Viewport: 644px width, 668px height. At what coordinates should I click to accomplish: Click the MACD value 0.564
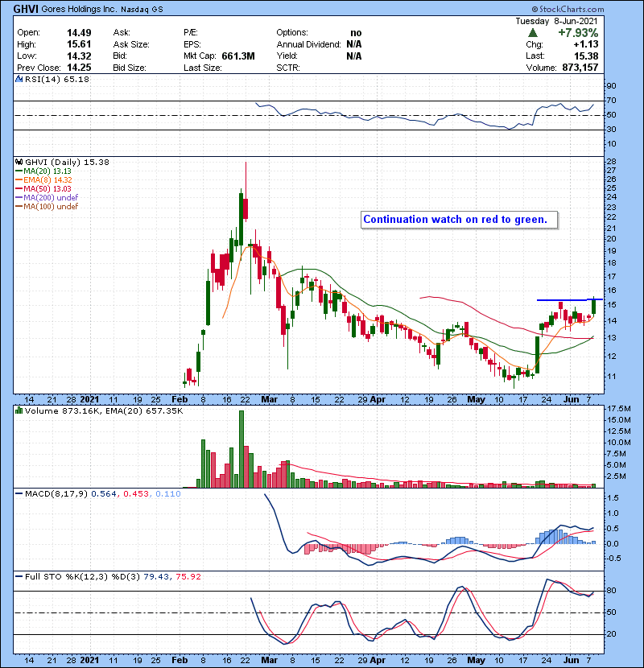coord(104,494)
